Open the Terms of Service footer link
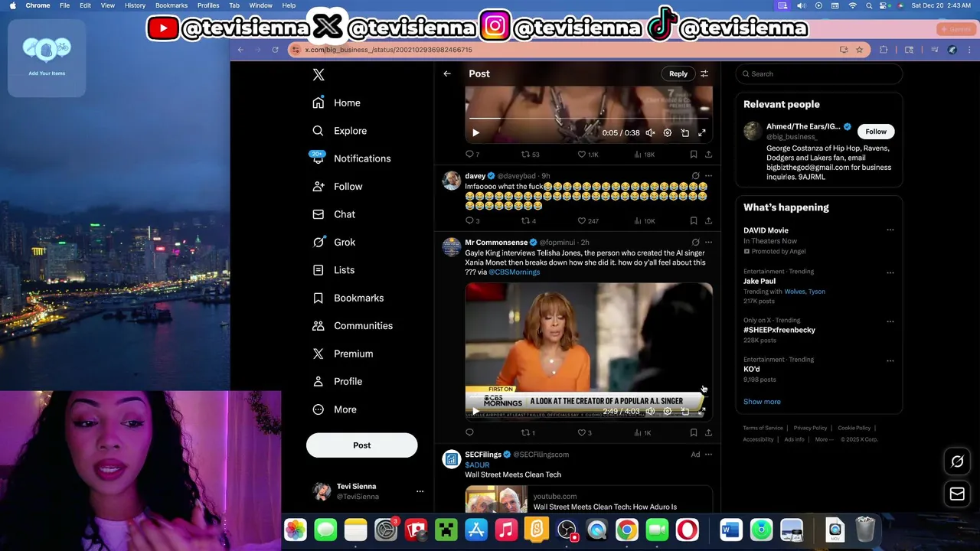The width and height of the screenshot is (980, 551). pyautogui.click(x=763, y=428)
